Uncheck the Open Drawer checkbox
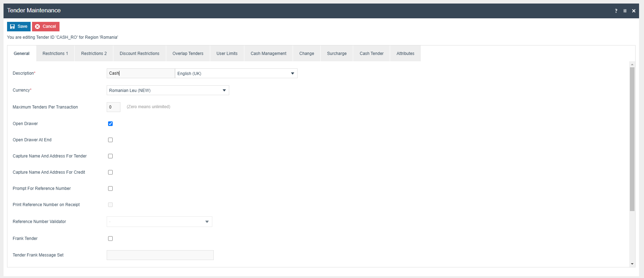 point(110,124)
